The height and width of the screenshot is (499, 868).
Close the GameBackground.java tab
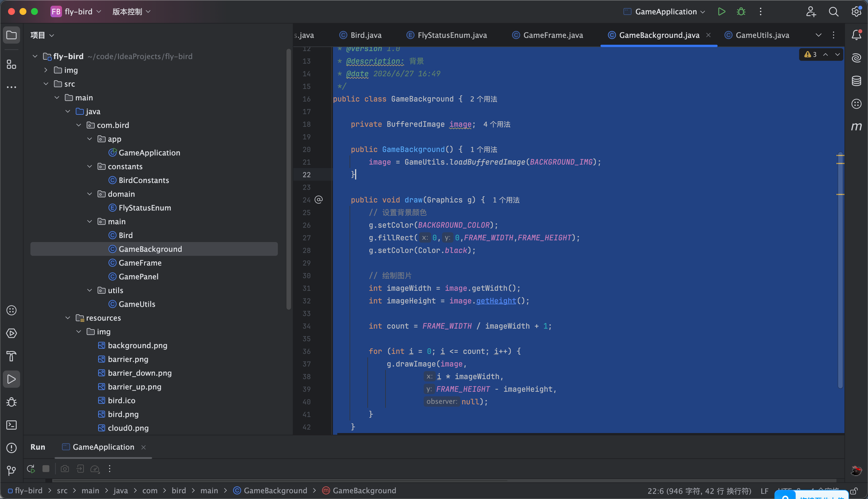tap(708, 35)
